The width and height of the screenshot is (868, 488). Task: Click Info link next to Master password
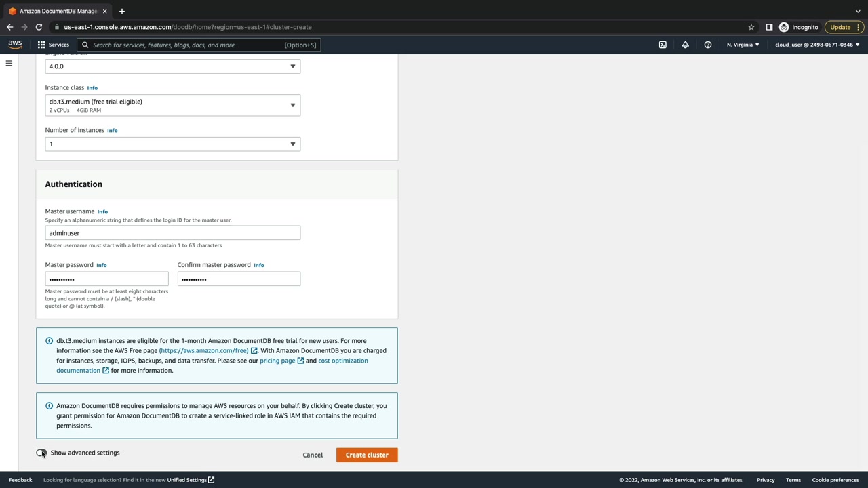click(x=102, y=265)
